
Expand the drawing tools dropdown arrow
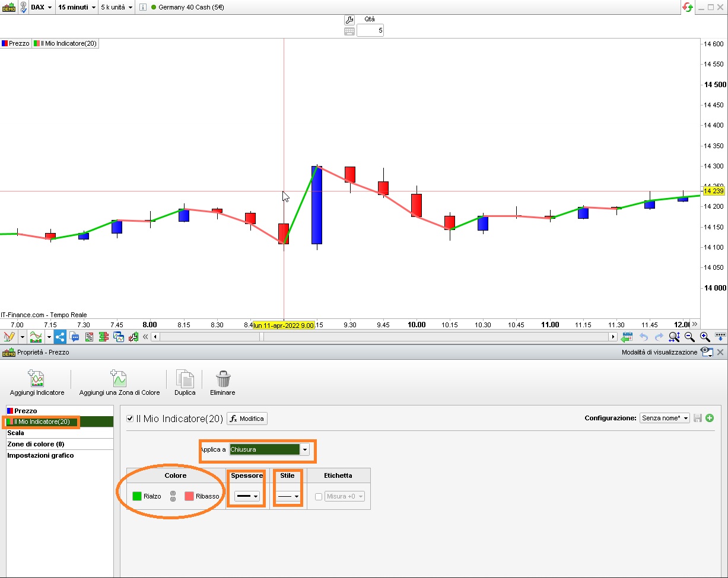[22, 337]
